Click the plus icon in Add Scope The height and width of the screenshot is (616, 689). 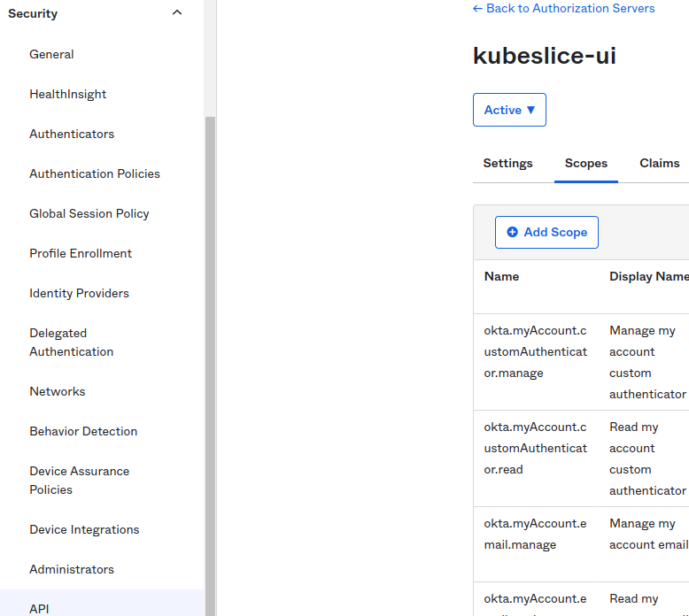click(512, 232)
